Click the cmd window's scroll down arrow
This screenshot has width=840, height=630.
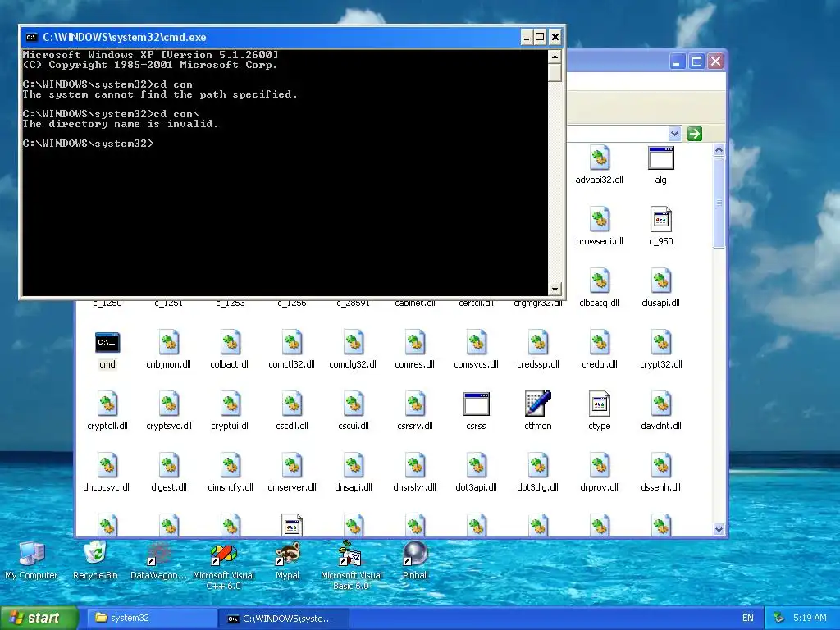(555, 290)
